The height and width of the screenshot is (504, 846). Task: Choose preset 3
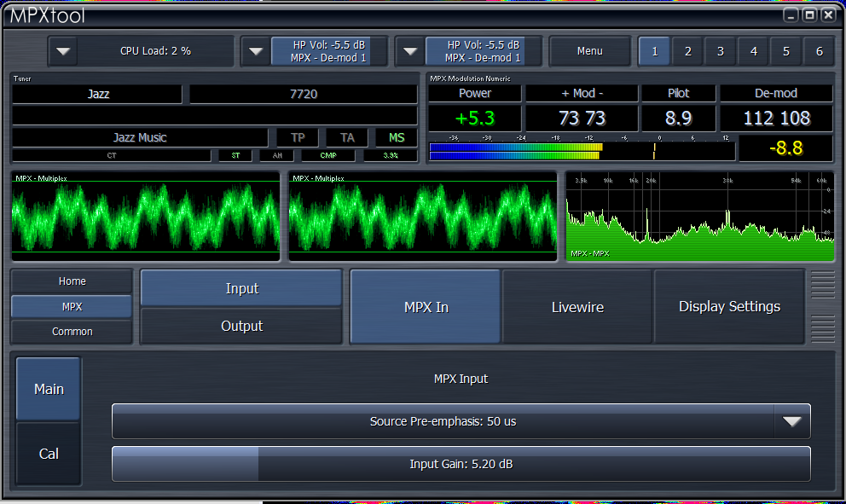pos(721,51)
